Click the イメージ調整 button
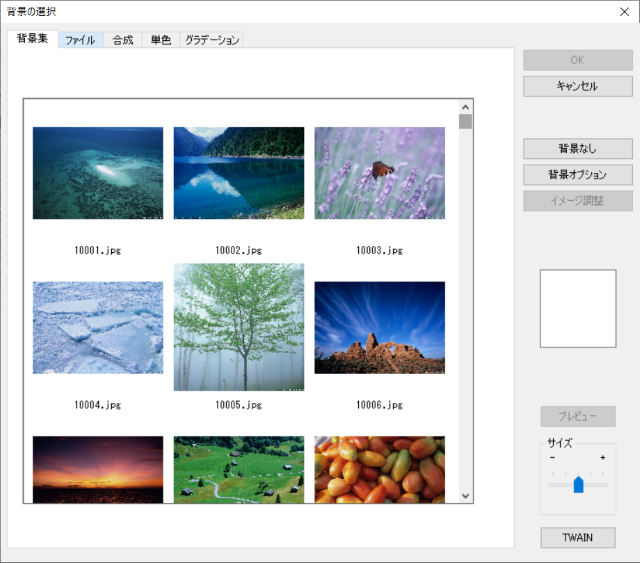The width and height of the screenshot is (640, 563). pyautogui.click(x=578, y=201)
